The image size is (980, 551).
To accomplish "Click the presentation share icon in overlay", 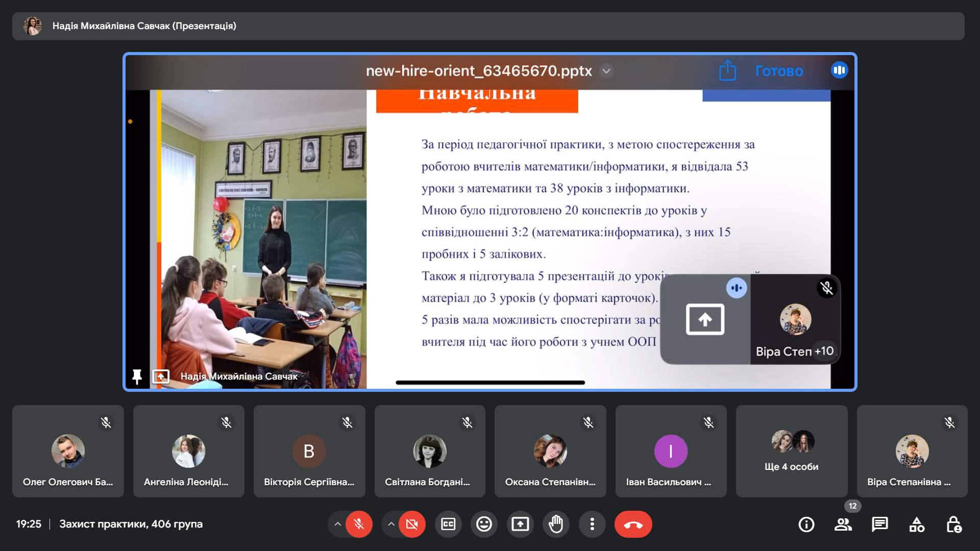I will pos(705,319).
